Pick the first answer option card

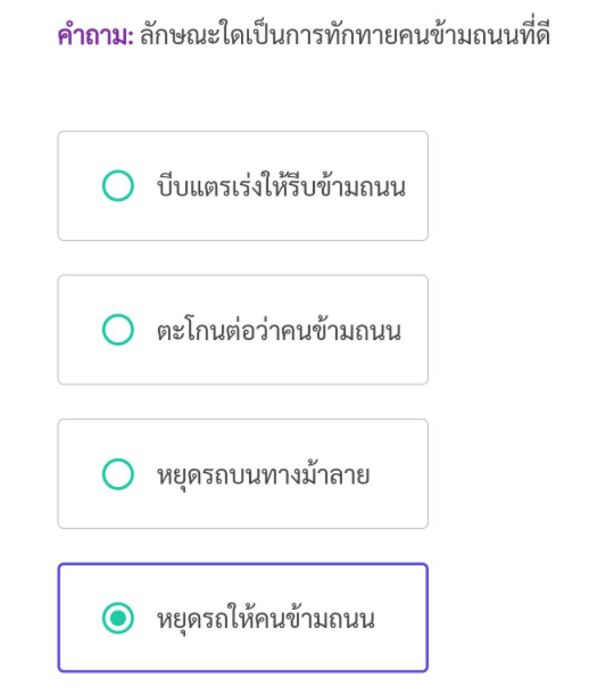[x=243, y=186]
